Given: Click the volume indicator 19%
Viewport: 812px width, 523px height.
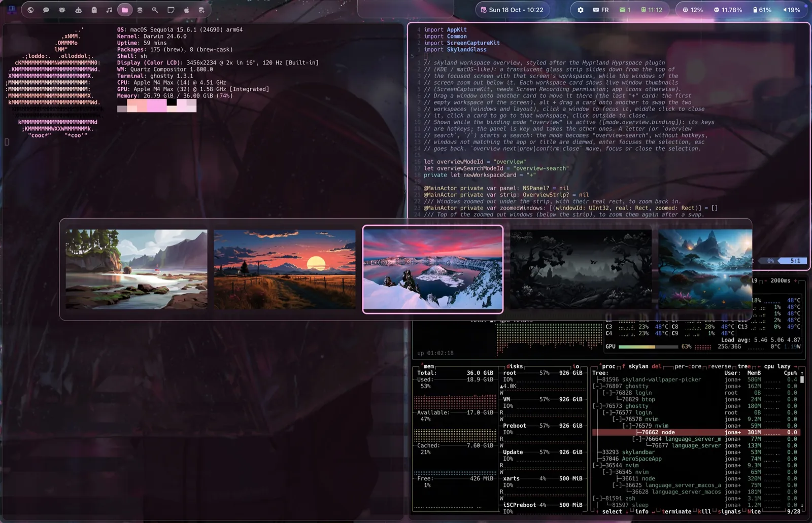Looking at the screenshot, I should point(792,10).
